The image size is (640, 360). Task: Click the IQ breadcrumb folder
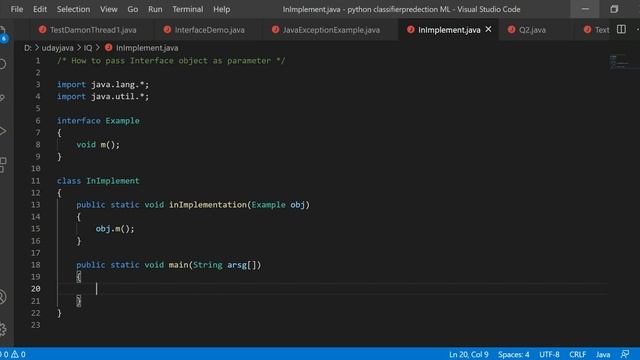tap(88, 48)
